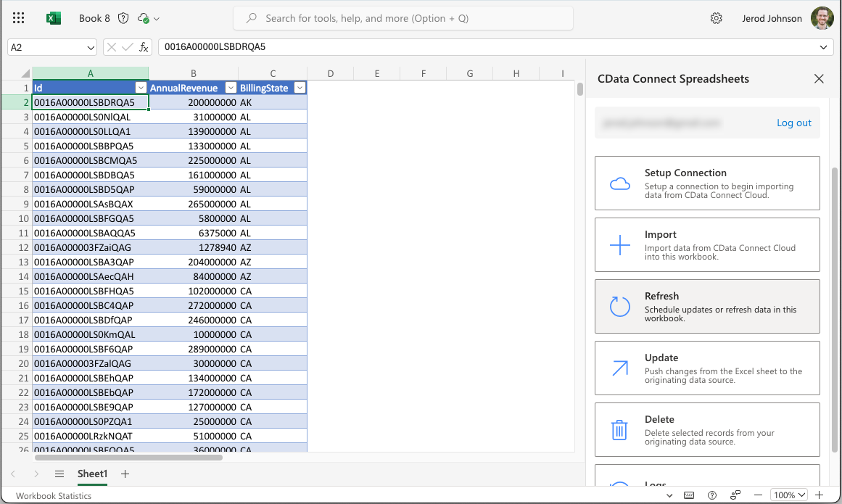Open the Id column filter dropdown
Image resolution: width=842 pixels, height=504 pixels.
click(x=141, y=88)
